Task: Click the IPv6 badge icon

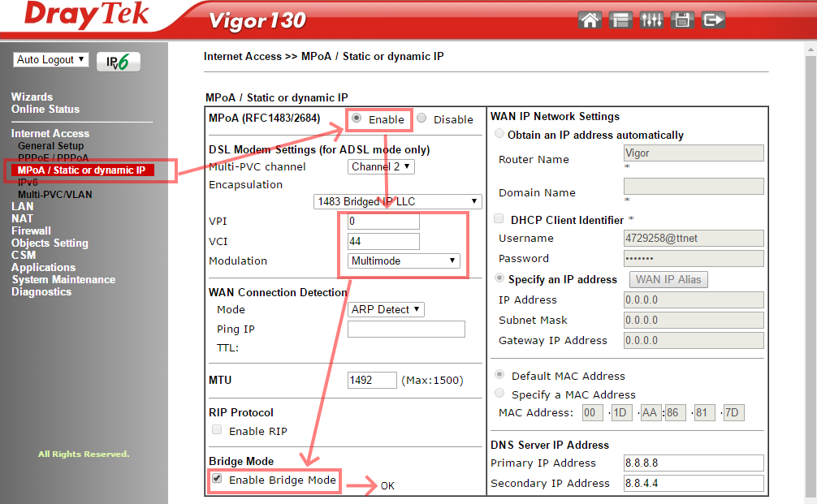Action: [x=118, y=62]
